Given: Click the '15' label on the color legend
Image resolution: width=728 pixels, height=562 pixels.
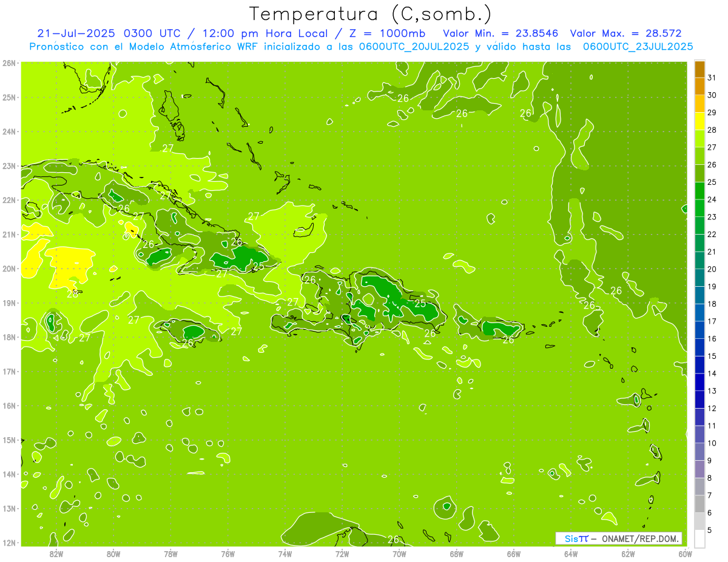Looking at the screenshot, I should pyautogui.click(x=712, y=356).
